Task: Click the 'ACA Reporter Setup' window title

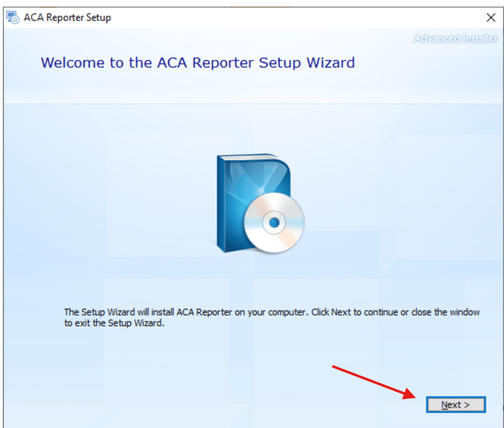Action: (67, 17)
